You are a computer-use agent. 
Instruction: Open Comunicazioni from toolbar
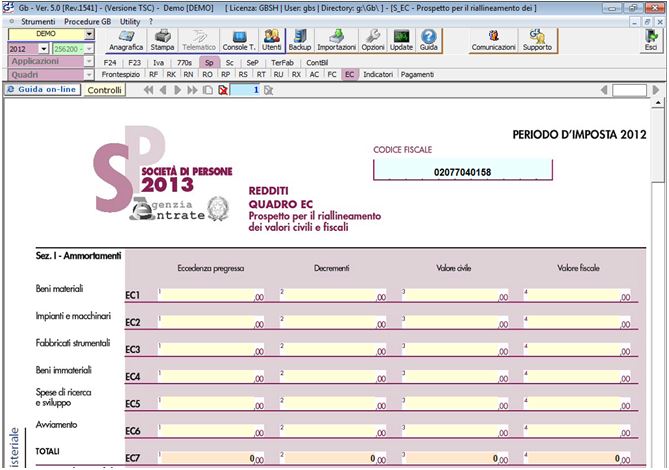(494, 41)
